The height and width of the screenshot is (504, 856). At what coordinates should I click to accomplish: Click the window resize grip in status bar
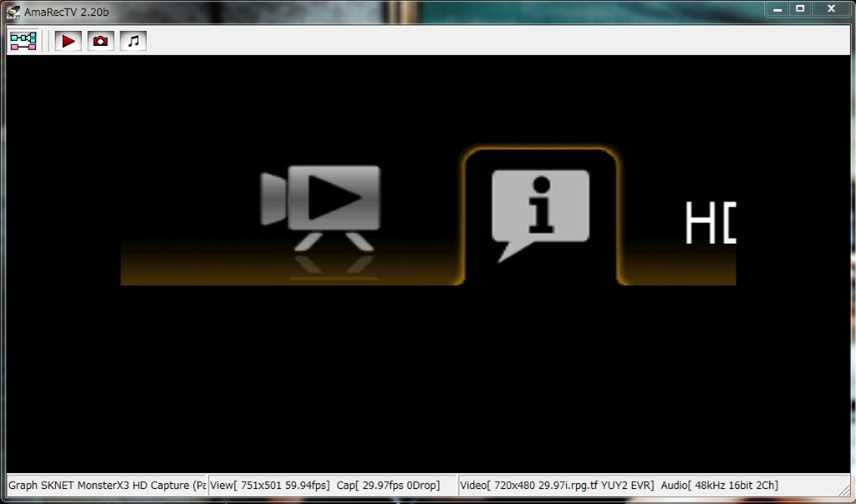[x=844, y=489]
